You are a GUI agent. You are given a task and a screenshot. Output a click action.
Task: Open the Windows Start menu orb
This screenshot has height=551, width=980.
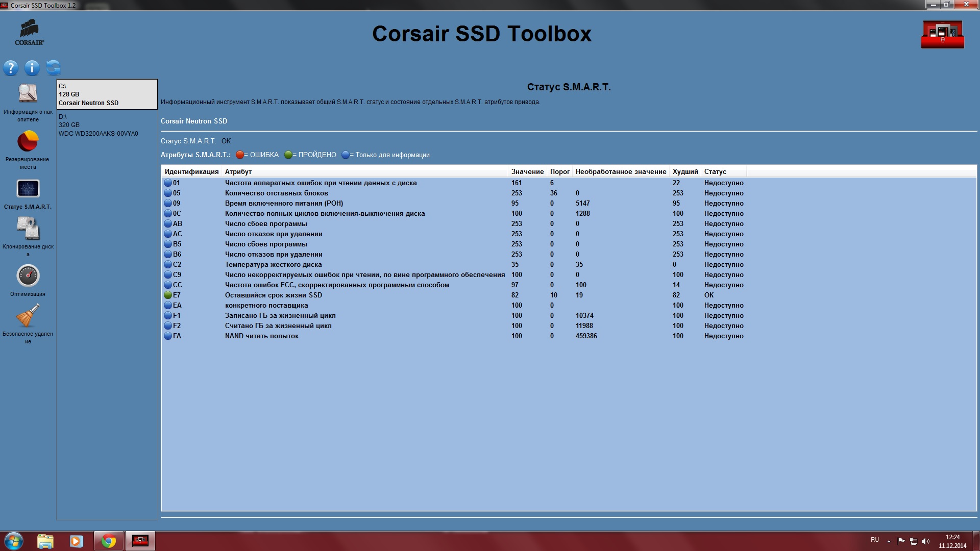(14, 541)
